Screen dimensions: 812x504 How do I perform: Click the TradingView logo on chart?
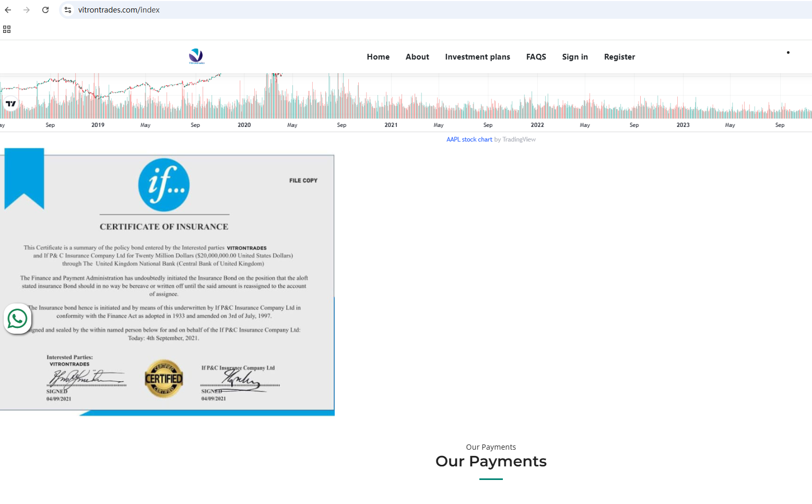pyautogui.click(x=11, y=103)
